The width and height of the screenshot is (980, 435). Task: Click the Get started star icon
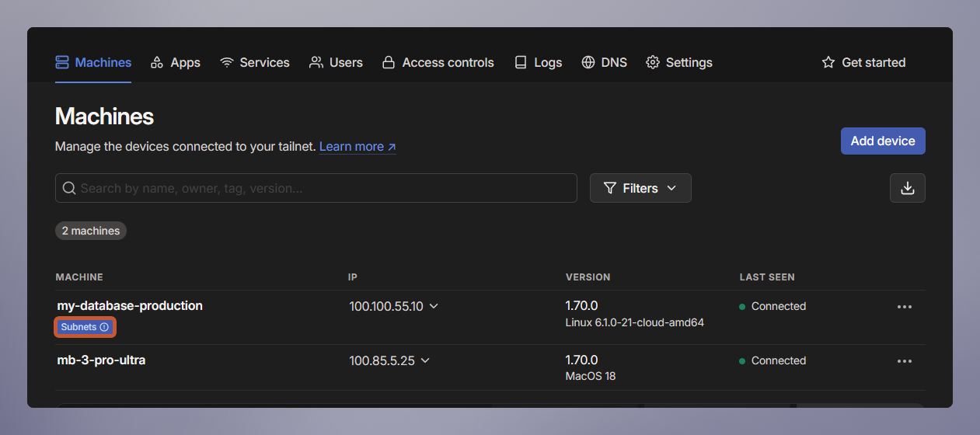click(x=828, y=62)
